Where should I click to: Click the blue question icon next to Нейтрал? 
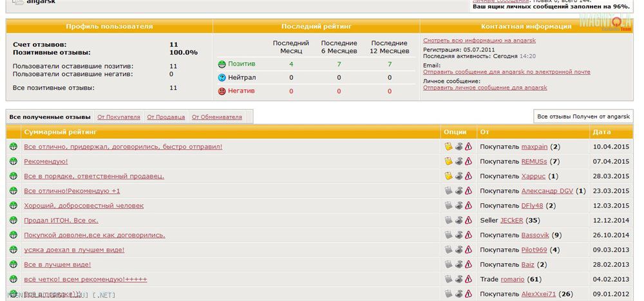click(222, 77)
